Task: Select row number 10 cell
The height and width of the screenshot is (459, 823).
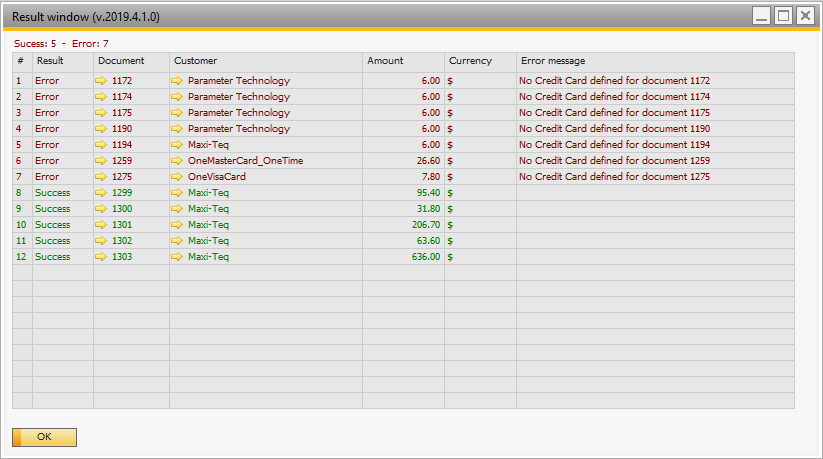Action: pos(23,225)
